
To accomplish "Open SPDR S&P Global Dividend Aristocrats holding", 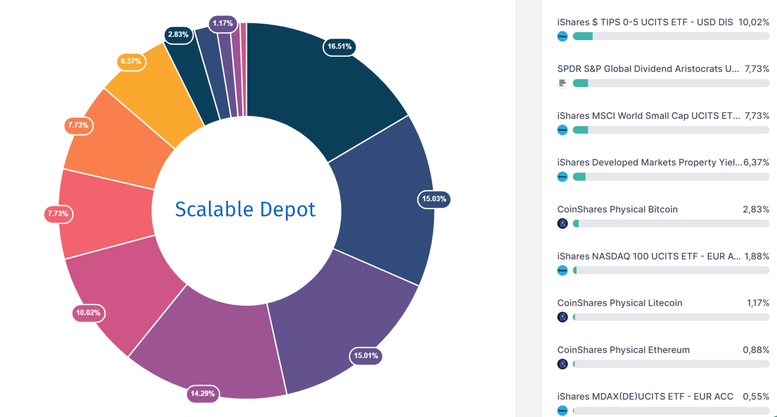I will point(648,69).
